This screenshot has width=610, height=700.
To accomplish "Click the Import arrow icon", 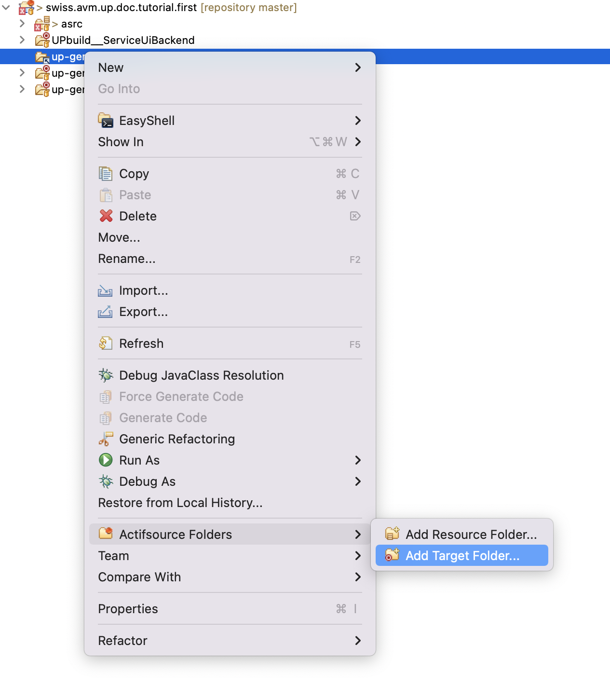I will (x=106, y=290).
